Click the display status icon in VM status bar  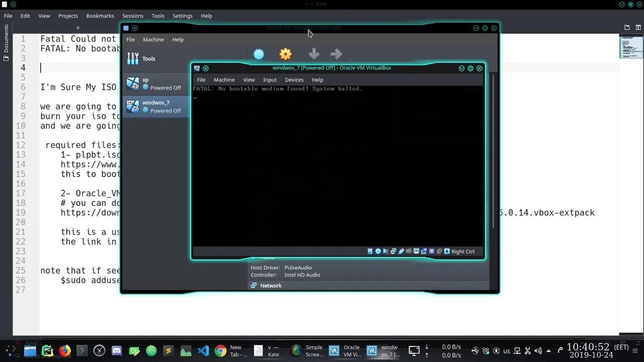[x=416, y=251]
